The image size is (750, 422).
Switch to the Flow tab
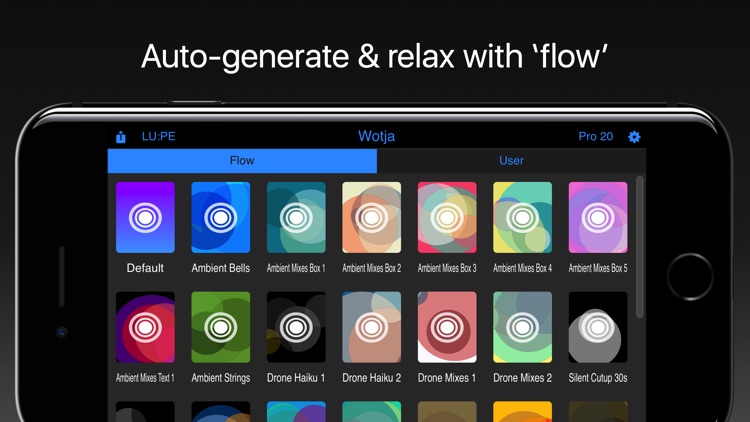tap(242, 160)
